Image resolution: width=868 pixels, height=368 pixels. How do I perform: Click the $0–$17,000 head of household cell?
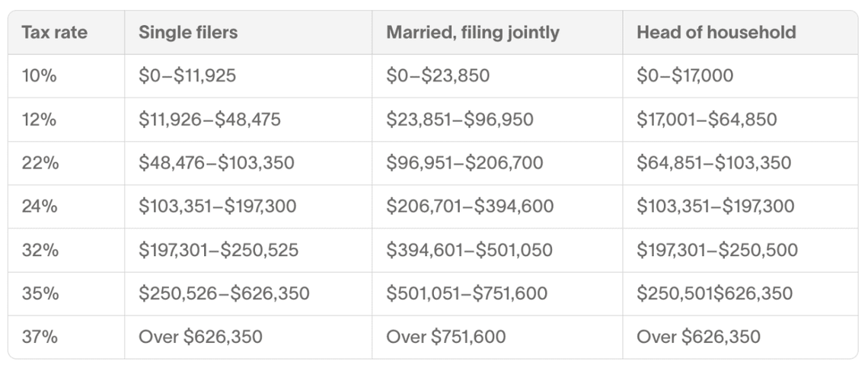coord(685,76)
